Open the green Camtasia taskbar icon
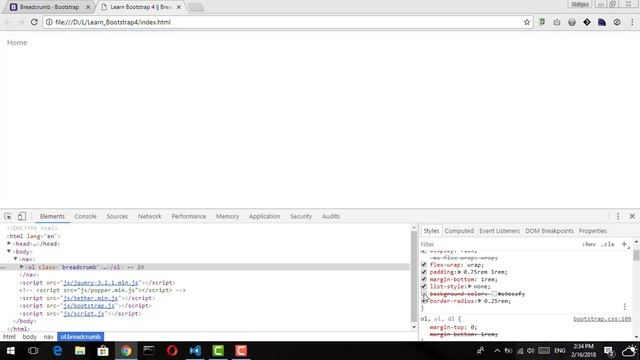The image size is (640, 360). 218,351
